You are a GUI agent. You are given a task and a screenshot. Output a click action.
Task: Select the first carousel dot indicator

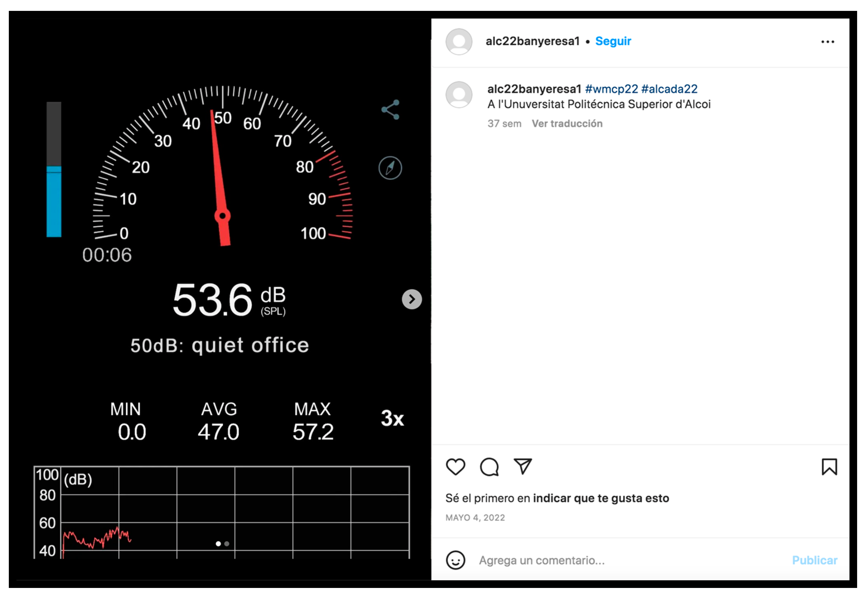point(219,544)
